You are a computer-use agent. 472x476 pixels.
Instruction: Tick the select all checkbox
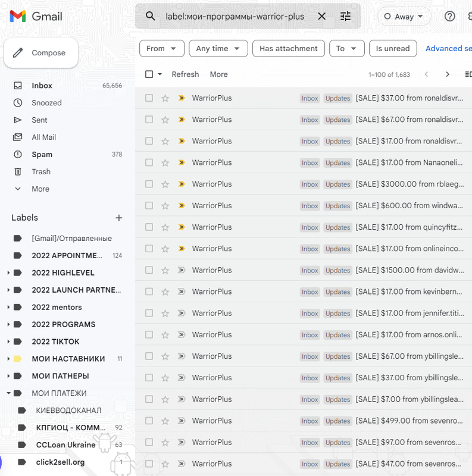pyautogui.click(x=149, y=74)
